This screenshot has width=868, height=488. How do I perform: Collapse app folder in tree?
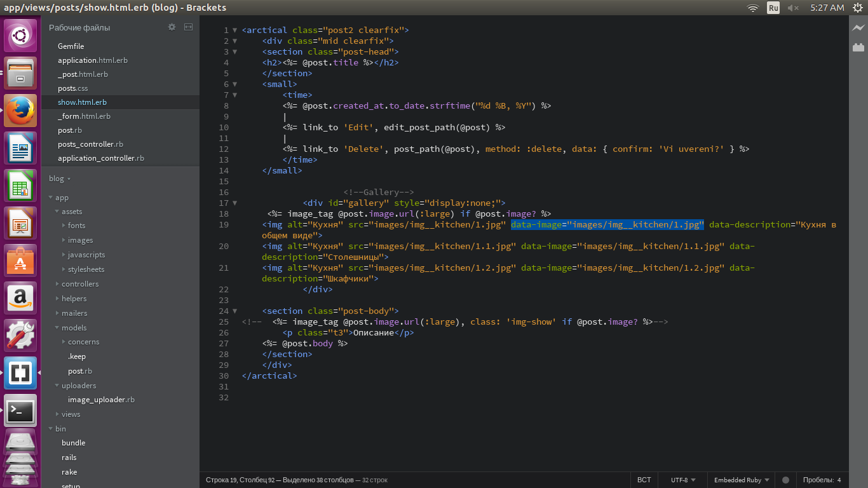(51, 198)
